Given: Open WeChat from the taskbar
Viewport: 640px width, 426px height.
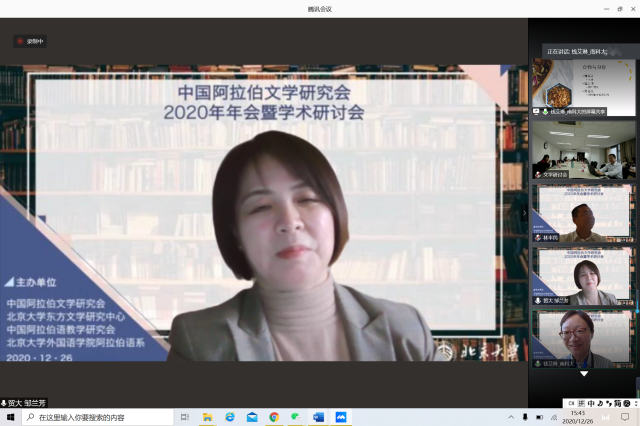Looking at the screenshot, I should (x=295, y=416).
